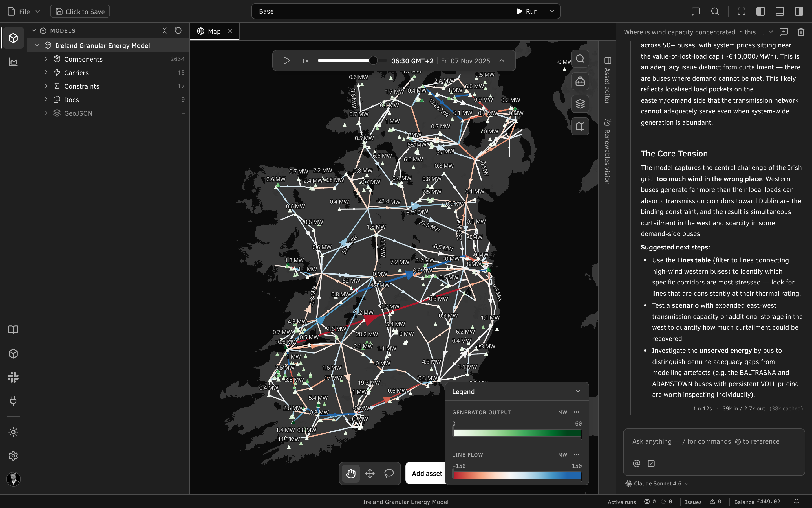
Task: Click the plug connections icon
Action: click(14, 400)
